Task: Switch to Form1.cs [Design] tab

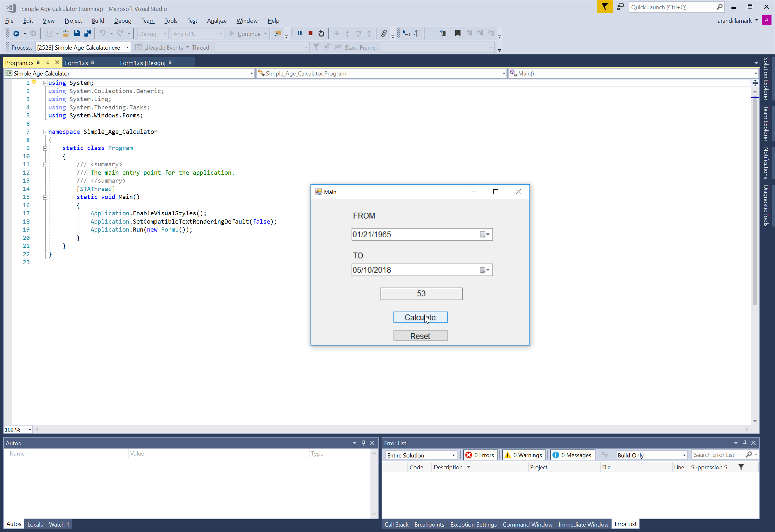Action: [x=142, y=63]
